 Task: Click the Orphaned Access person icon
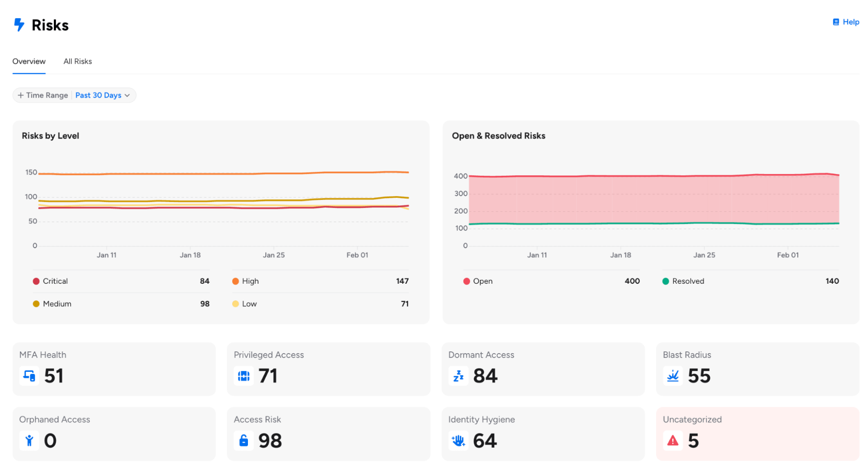(x=29, y=441)
